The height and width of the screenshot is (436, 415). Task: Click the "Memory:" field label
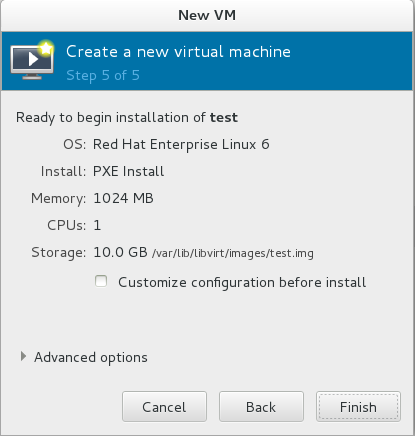[x=58, y=199]
